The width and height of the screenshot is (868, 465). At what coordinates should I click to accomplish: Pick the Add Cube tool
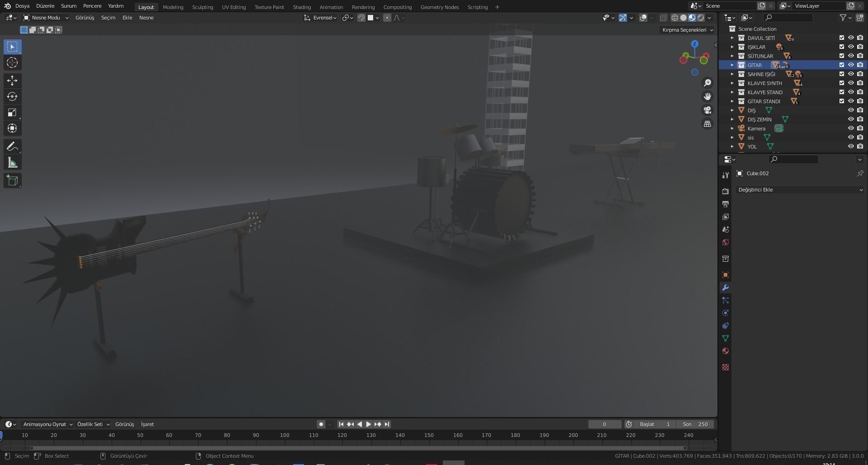pyautogui.click(x=12, y=181)
